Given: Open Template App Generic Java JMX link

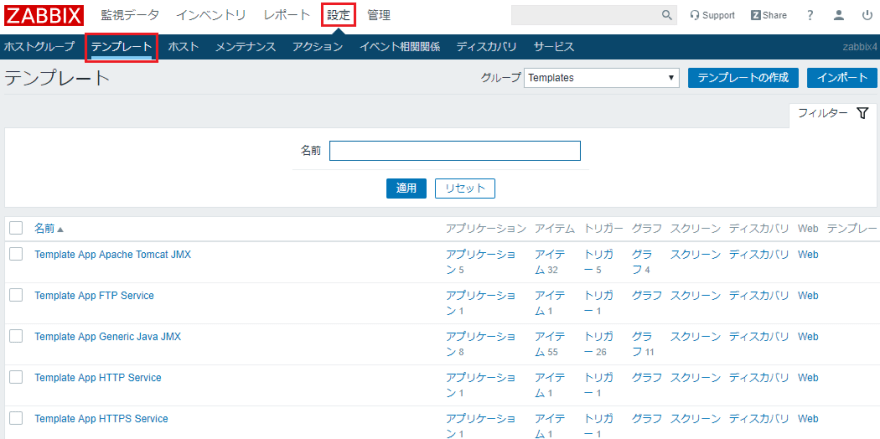Looking at the screenshot, I should [x=108, y=336].
